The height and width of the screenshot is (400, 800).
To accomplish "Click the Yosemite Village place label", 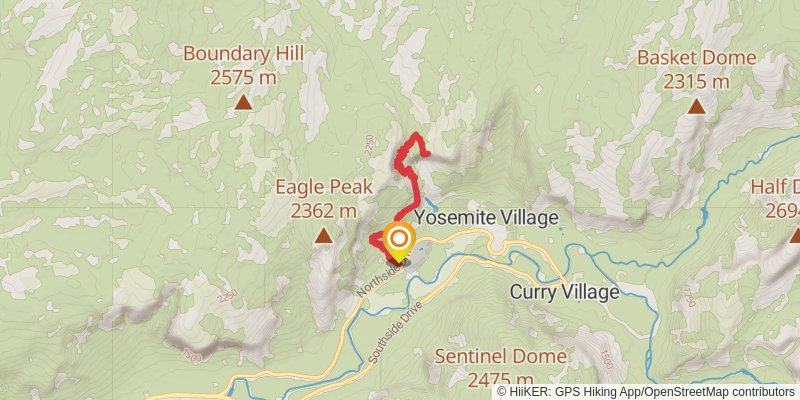I will pyautogui.click(x=486, y=218).
